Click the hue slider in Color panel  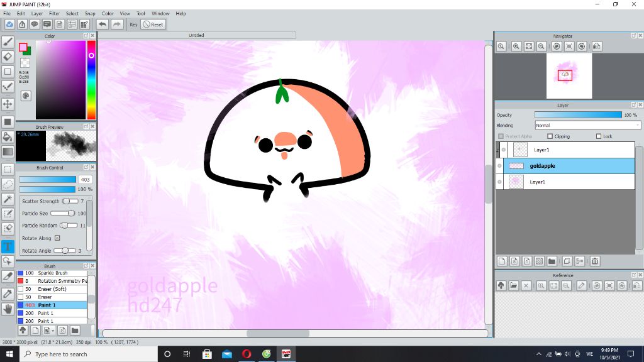(x=91, y=80)
